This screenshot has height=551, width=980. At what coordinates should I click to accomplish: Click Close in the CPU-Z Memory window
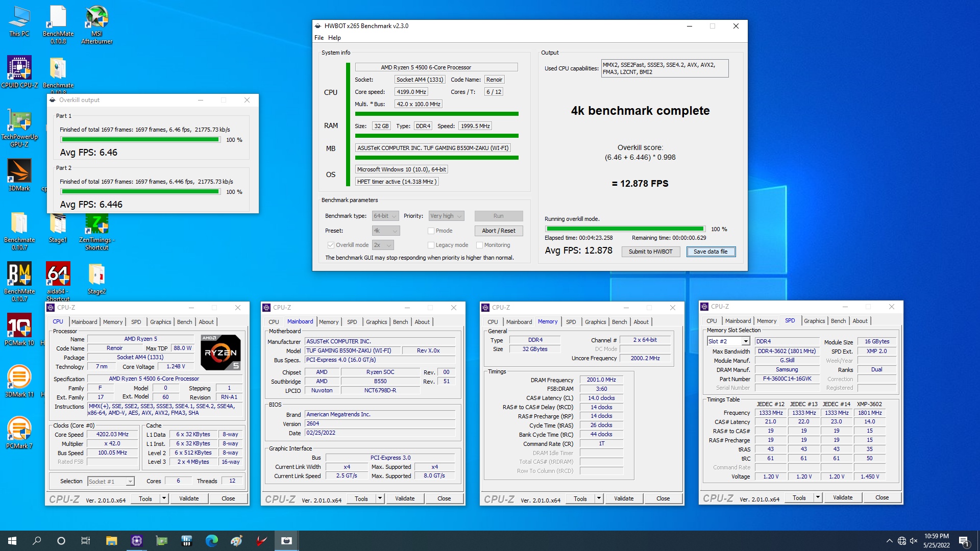point(663,498)
